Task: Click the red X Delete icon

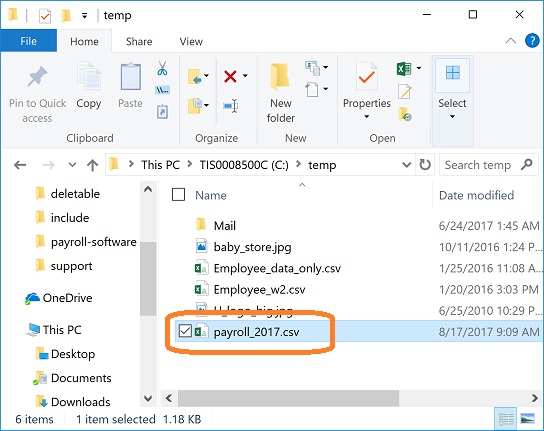Action: (230, 76)
